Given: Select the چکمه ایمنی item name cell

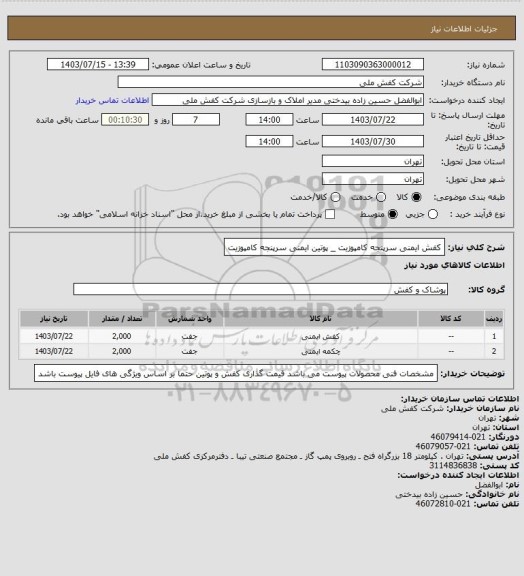Looking at the screenshot, I should tap(320, 351).
